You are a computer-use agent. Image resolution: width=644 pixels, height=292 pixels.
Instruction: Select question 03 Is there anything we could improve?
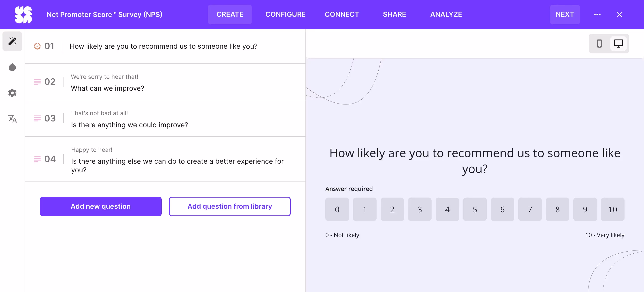[x=165, y=118]
